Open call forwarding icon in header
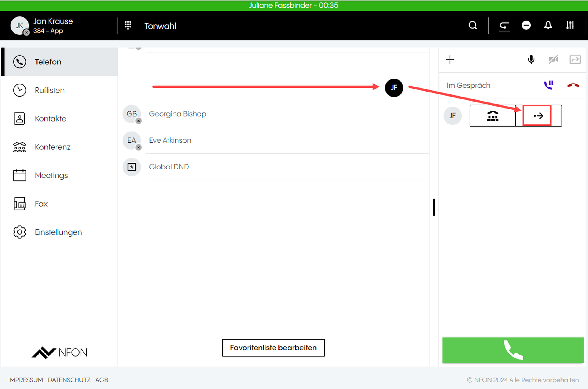 point(504,26)
